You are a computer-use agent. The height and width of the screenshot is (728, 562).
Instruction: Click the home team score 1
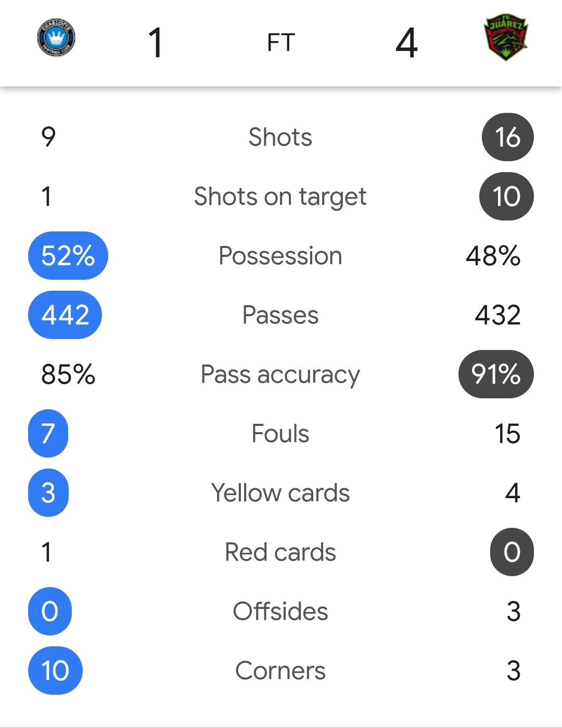pyautogui.click(x=156, y=43)
